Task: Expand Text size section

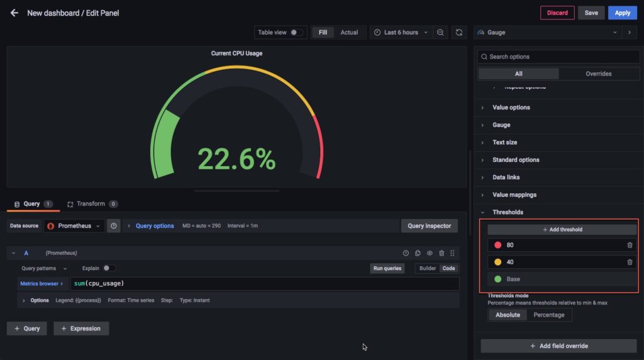Action: pos(505,143)
